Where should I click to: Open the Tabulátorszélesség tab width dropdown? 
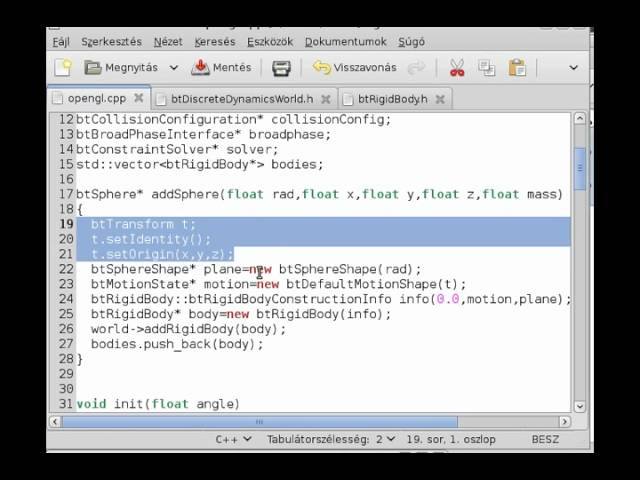331,439
